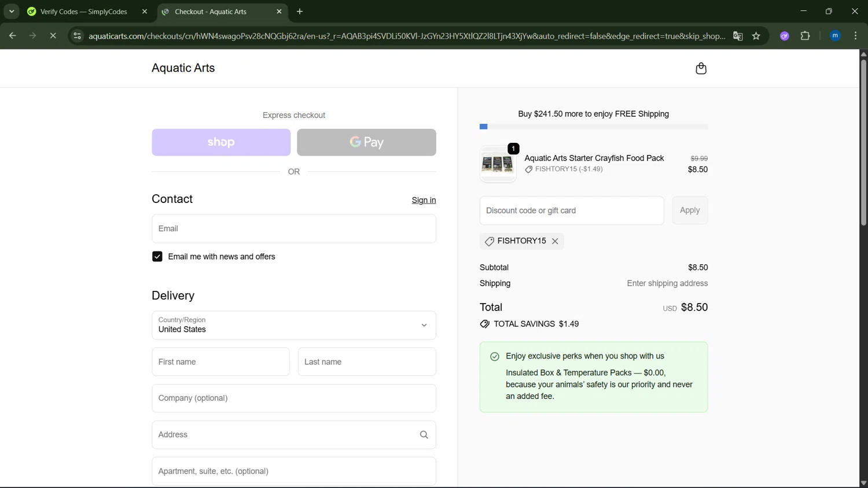Remove the FISHTORY15 discount code
The image size is (868, 488).
click(x=555, y=241)
